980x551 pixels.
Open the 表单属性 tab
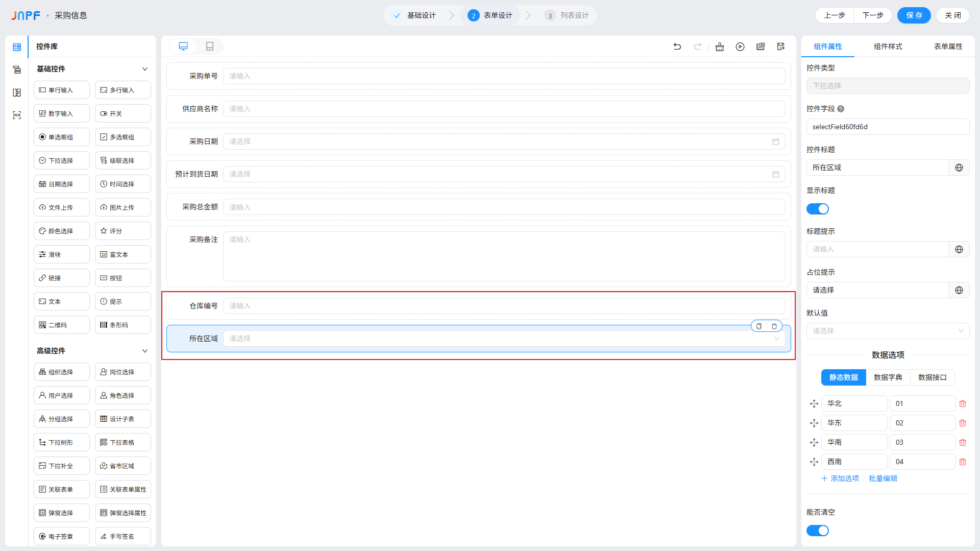(948, 46)
